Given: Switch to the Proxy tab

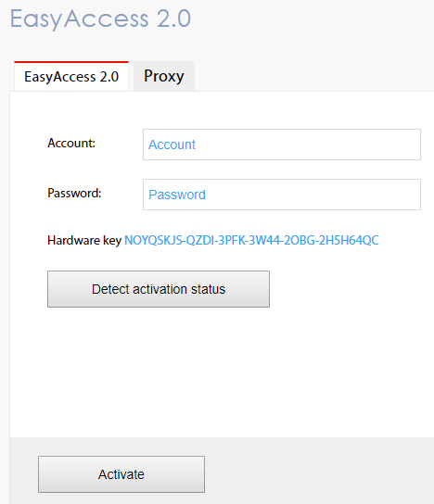Looking at the screenshot, I should click(164, 76).
